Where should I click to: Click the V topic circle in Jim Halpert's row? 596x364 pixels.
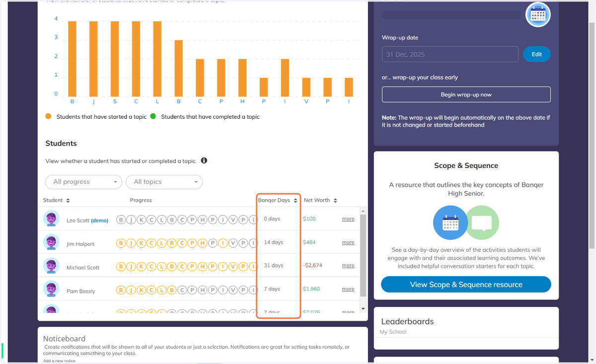233,243
